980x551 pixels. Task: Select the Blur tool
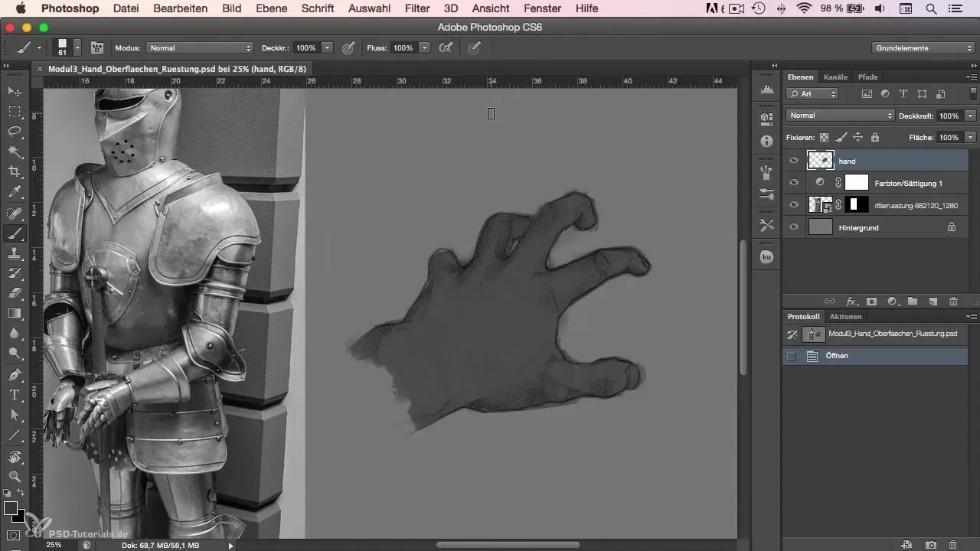[x=14, y=333]
